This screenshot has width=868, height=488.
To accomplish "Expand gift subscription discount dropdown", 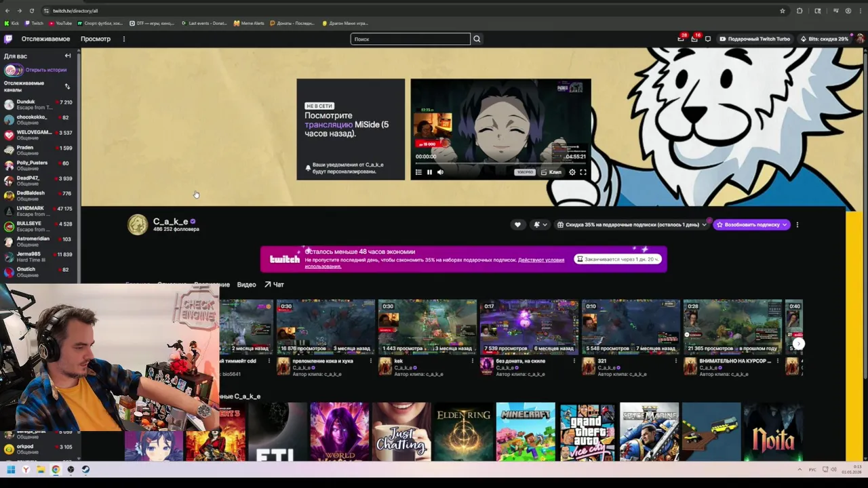I will coord(632,224).
